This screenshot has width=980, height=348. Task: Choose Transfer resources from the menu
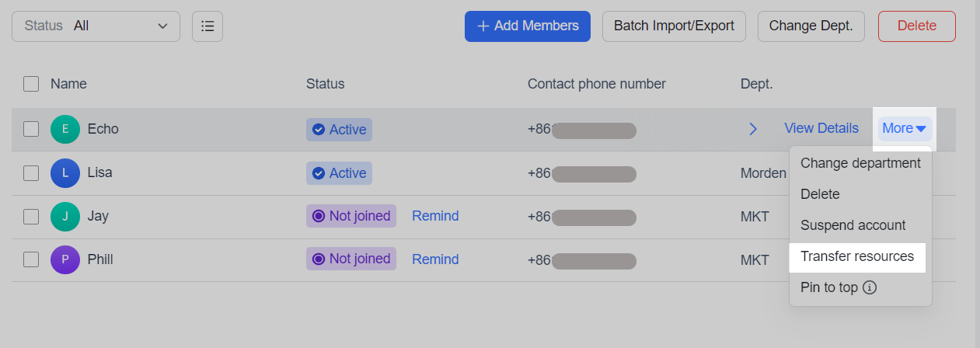point(857,256)
